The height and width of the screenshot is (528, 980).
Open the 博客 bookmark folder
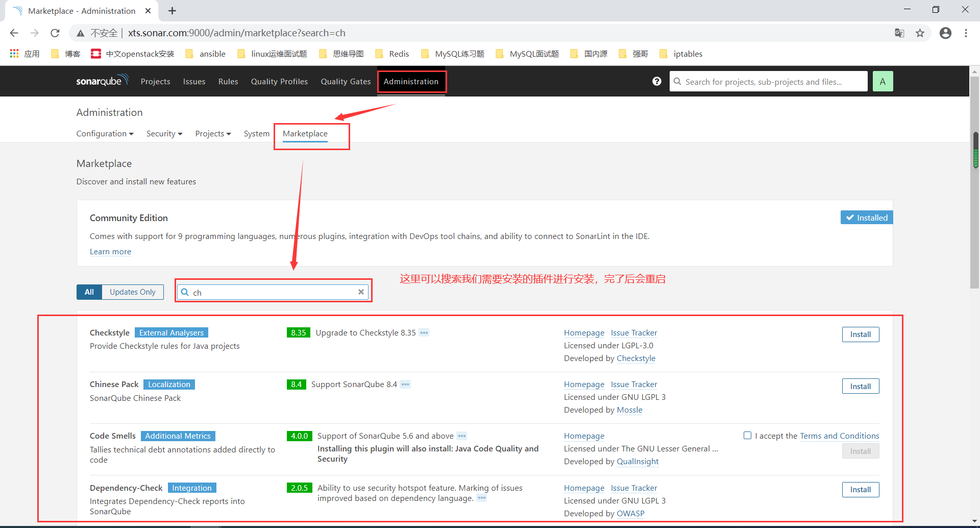(66, 54)
